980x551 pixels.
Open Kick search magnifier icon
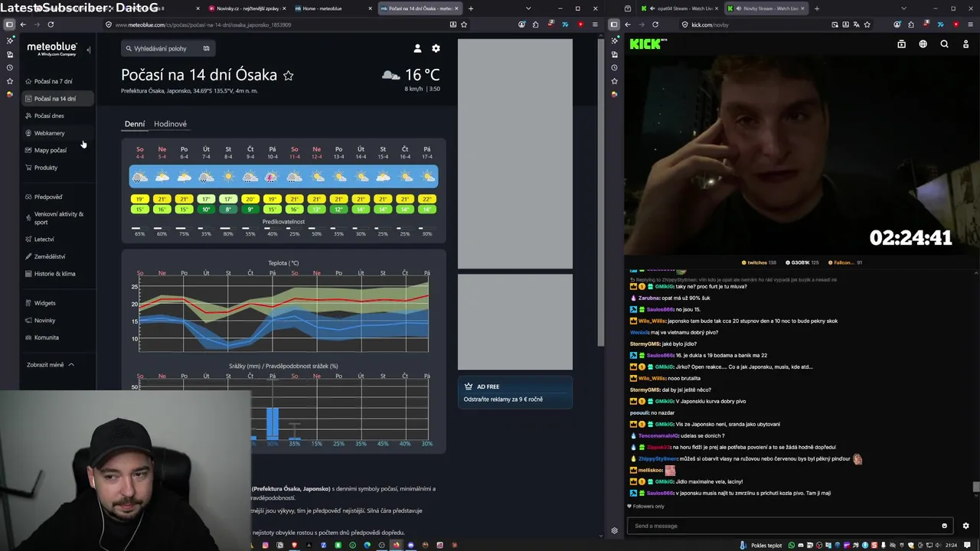[x=944, y=44]
